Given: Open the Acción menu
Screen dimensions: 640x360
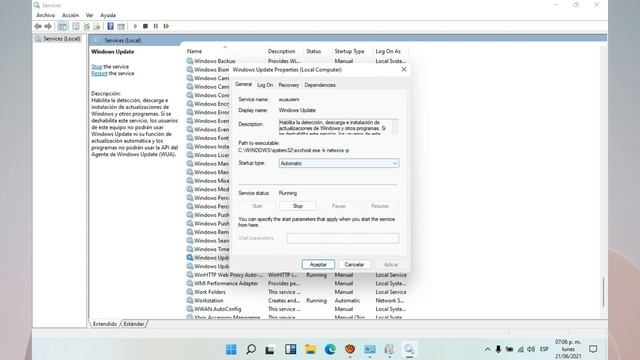Looking at the screenshot, I should (x=70, y=15).
